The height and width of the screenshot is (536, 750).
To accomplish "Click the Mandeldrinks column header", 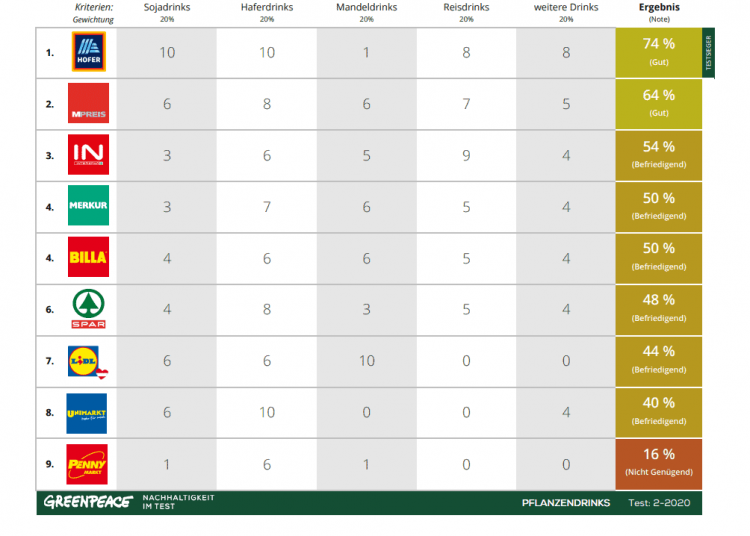I will point(366,7).
